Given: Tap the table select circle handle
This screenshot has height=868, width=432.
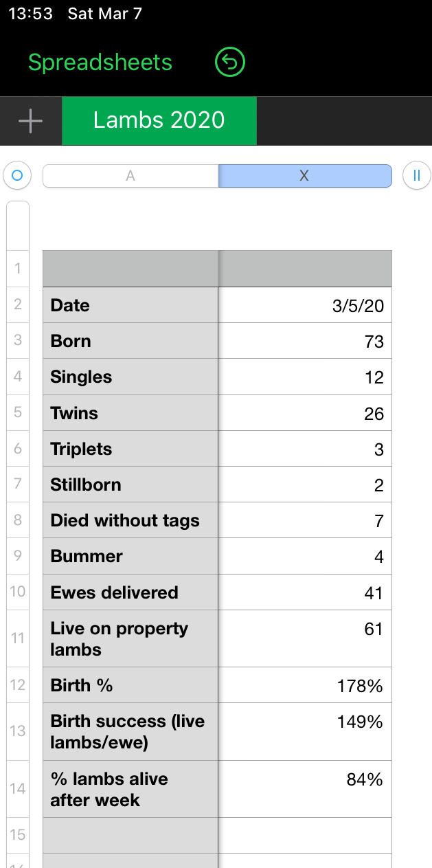Looking at the screenshot, I should pos(17,175).
